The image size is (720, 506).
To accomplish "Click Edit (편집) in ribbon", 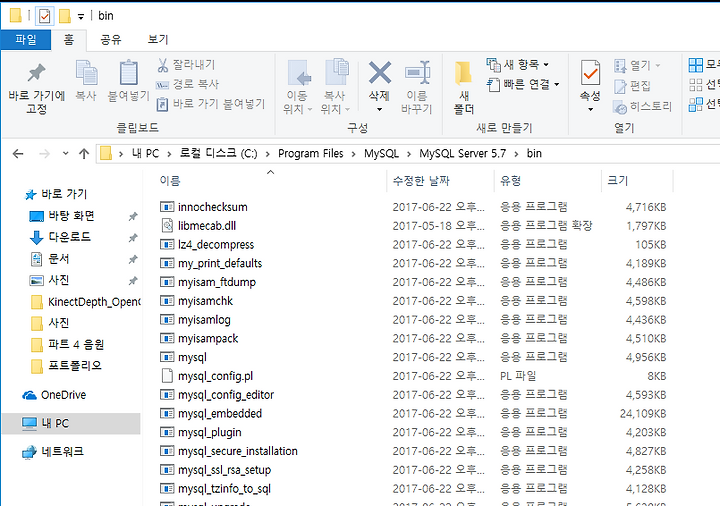I will point(632,86).
